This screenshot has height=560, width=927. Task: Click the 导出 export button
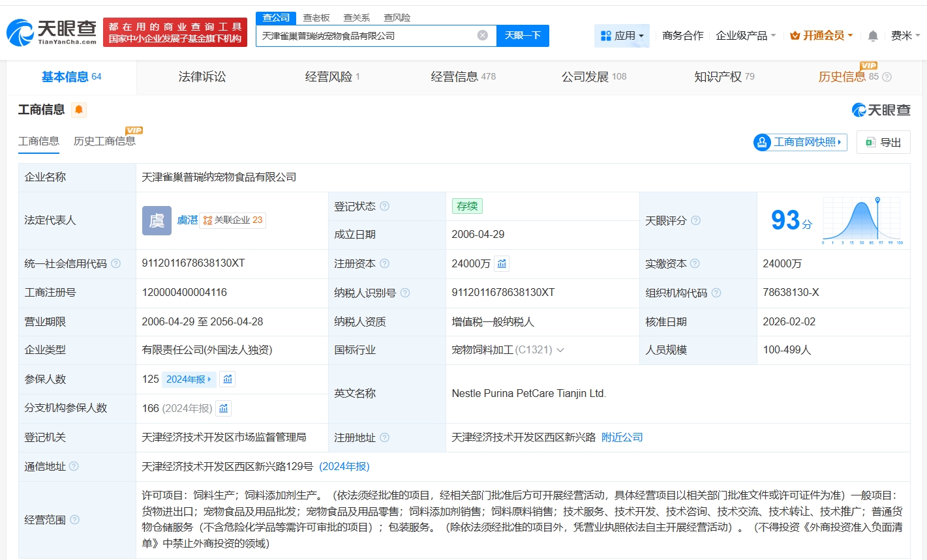point(883,142)
